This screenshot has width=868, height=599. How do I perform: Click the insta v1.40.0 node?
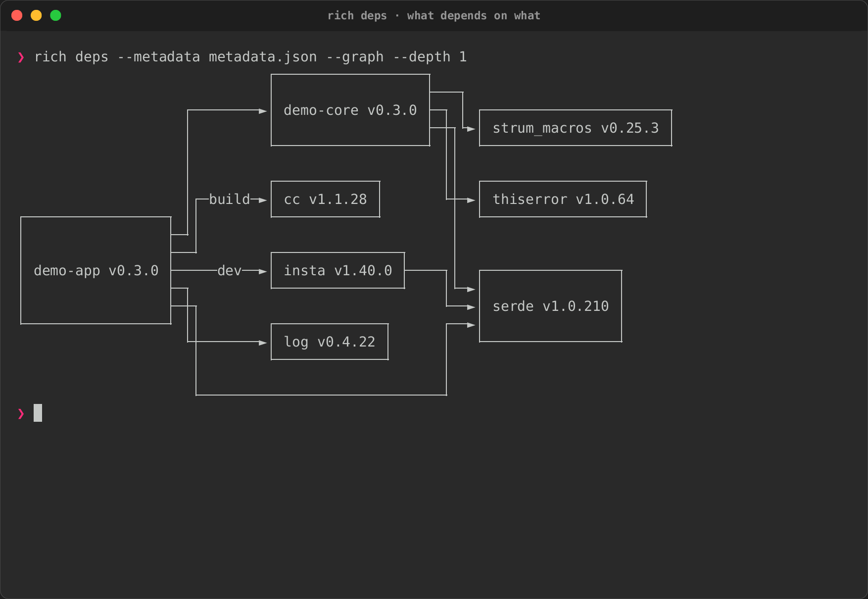338,270
